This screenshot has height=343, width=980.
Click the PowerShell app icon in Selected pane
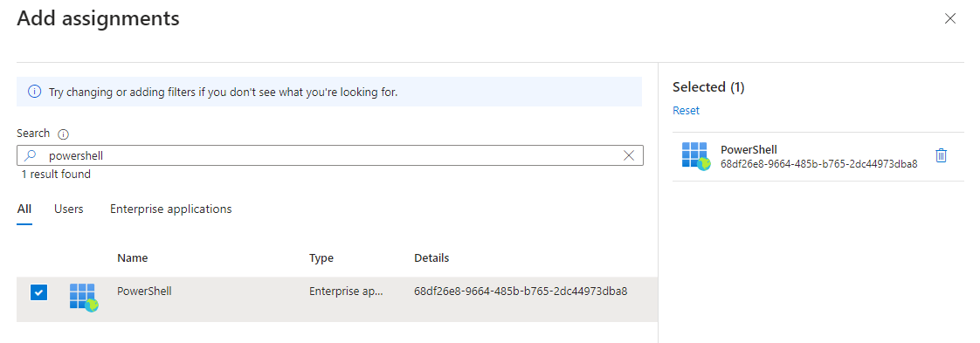coord(695,156)
